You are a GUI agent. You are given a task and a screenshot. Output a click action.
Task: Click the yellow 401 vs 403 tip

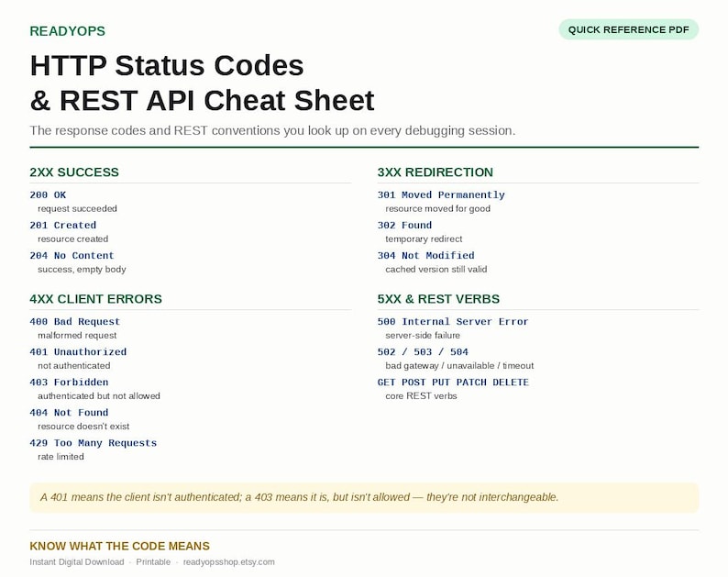pos(364,497)
